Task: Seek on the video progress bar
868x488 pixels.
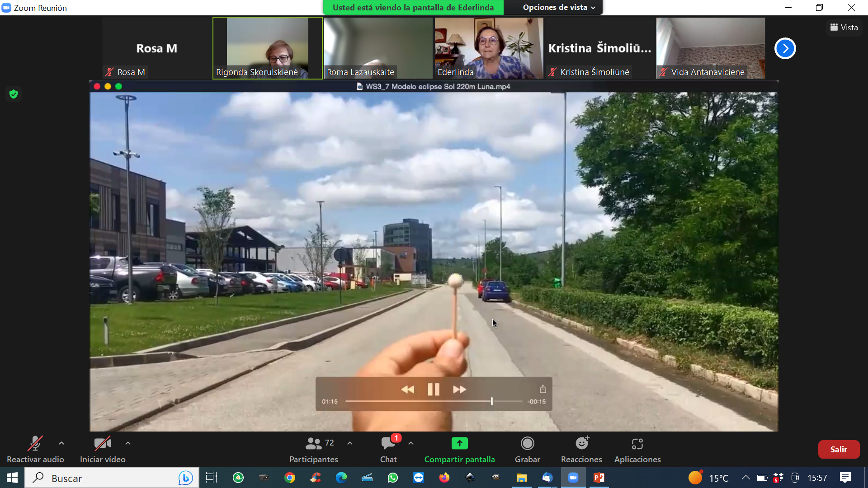Action: point(434,401)
